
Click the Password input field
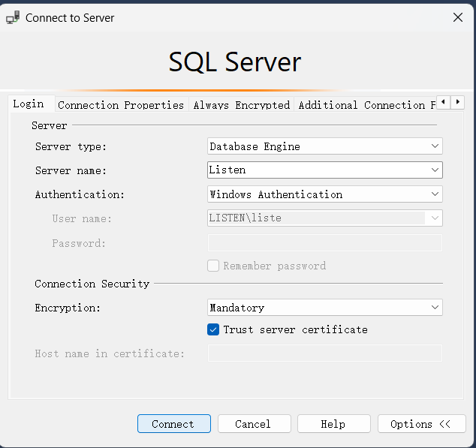325,242
